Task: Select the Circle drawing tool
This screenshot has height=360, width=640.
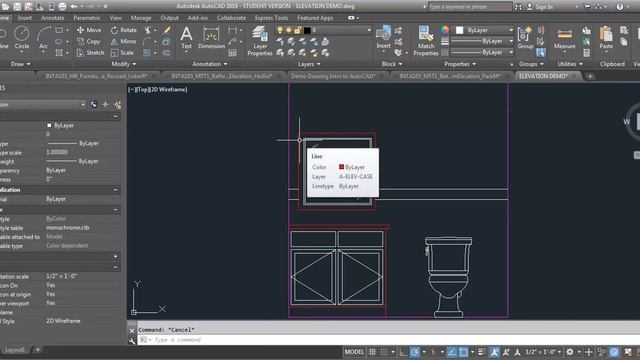Action: [x=22, y=37]
